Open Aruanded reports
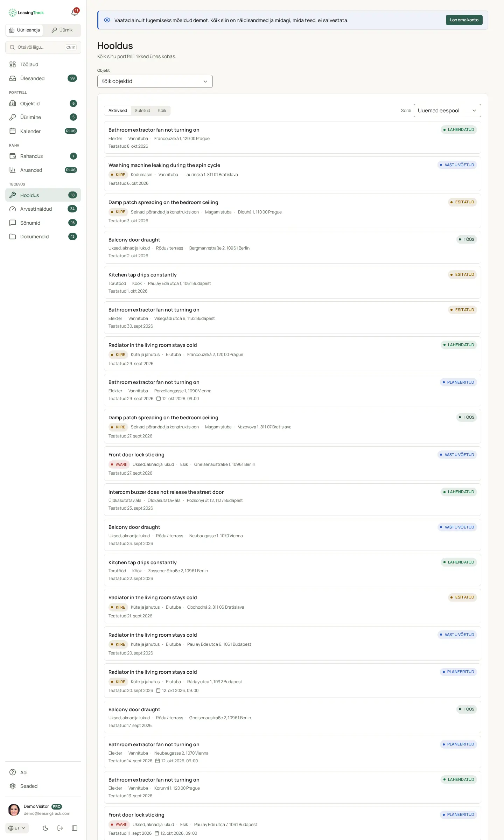The image size is (504, 840). [x=43, y=170]
